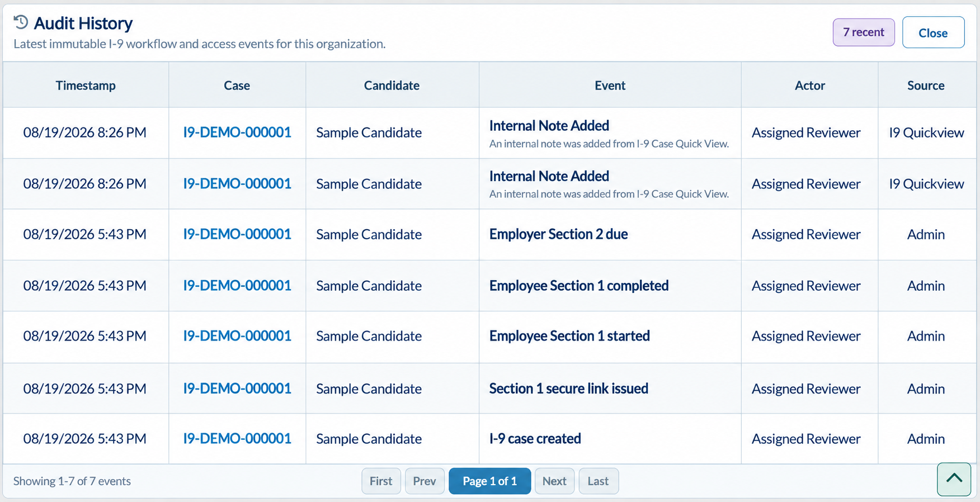Select the "Page 1 of 1" indicator
The width and height of the screenshot is (980, 502).
489,481
